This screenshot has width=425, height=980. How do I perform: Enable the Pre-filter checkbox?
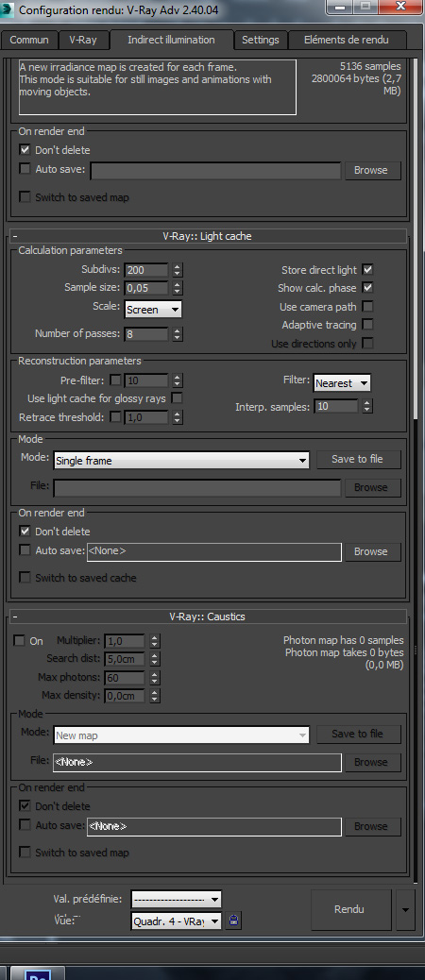pyautogui.click(x=115, y=380)
